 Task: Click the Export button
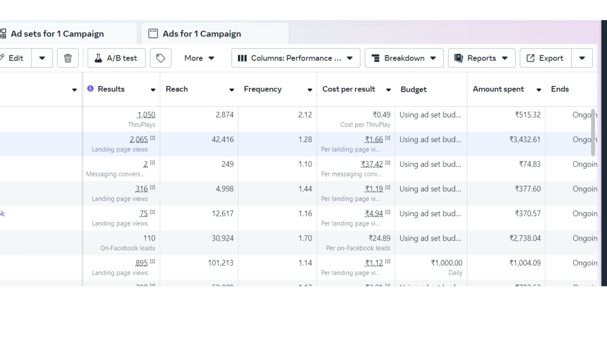[x=545, y=58]
